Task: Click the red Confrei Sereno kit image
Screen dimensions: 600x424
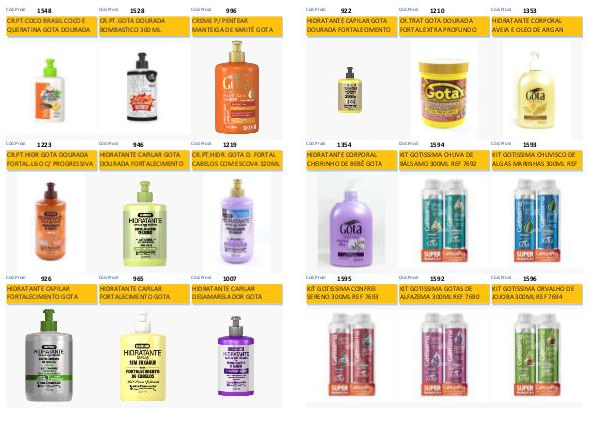Action: pyautogui.click(x=352, y=355)
